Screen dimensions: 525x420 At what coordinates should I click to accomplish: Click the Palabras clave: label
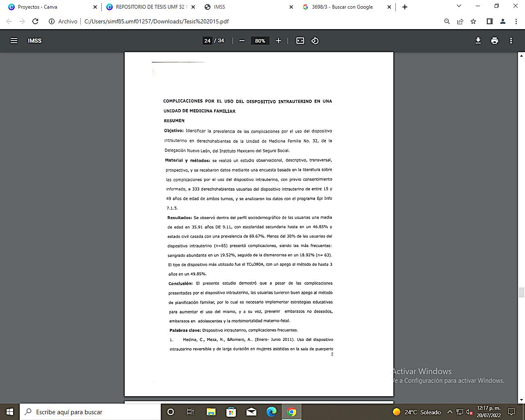(185, 330)
